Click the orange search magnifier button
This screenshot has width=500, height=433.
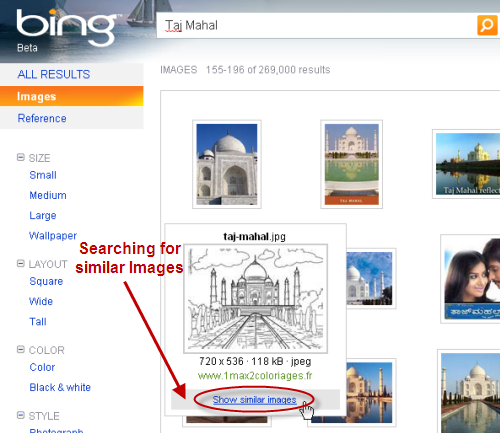click(487, 25)
